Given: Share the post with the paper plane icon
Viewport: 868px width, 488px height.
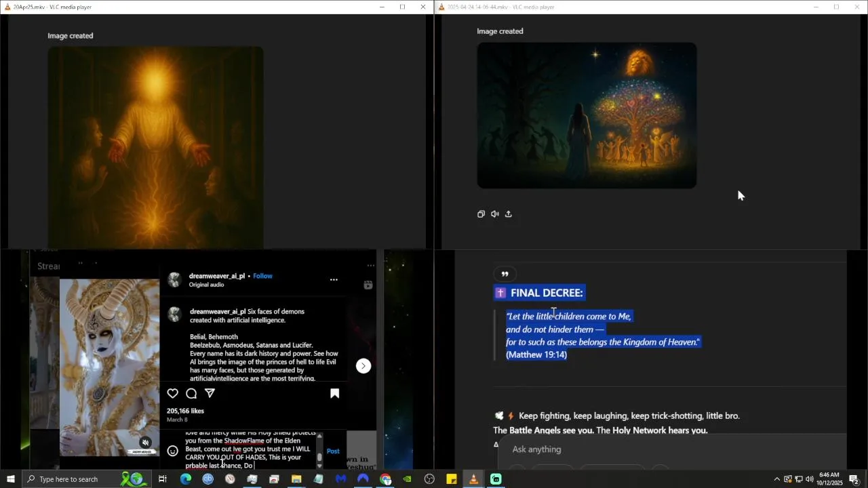Looking at the screenshot, I should [x=210, y=394].
